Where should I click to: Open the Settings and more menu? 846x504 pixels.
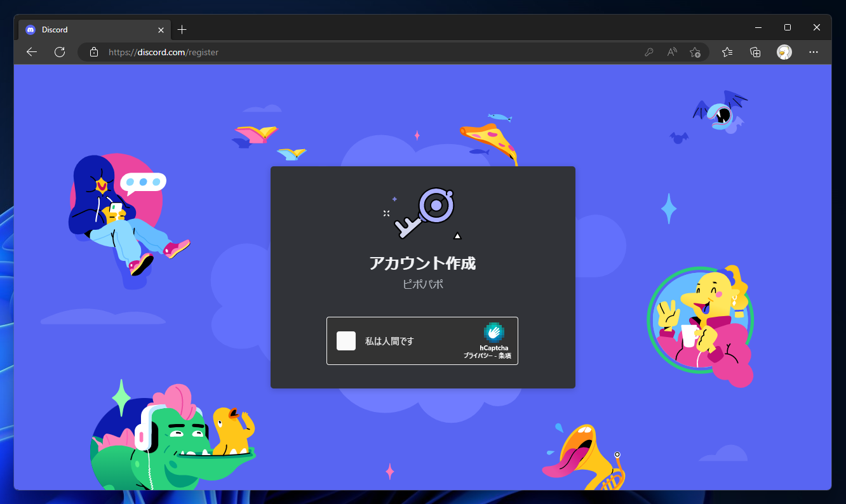pos(814,52)
